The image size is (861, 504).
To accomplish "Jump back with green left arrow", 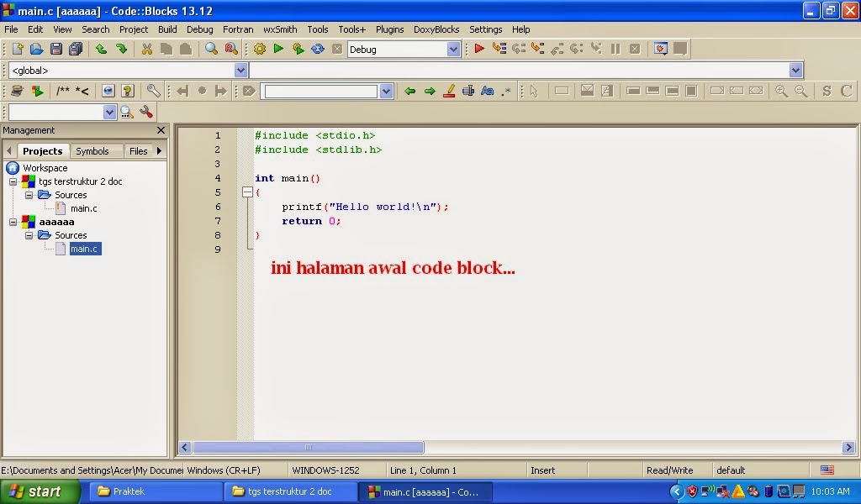I will coord(409,91).
